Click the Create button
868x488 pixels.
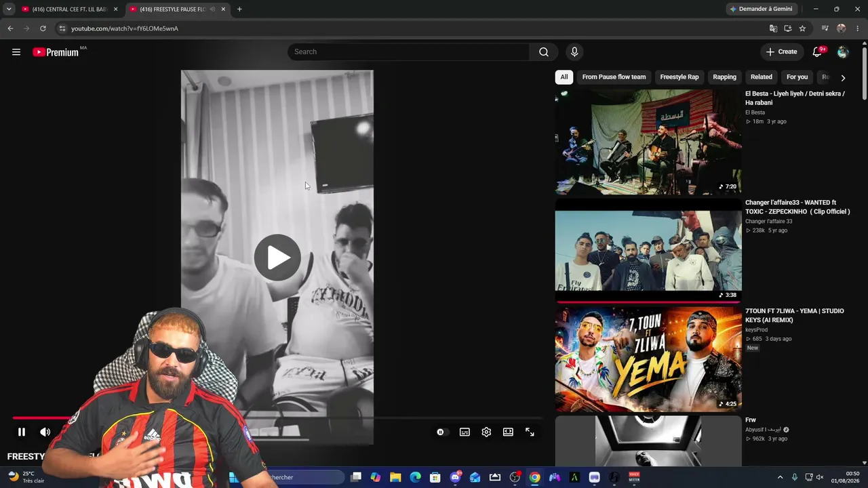point(781,52)
